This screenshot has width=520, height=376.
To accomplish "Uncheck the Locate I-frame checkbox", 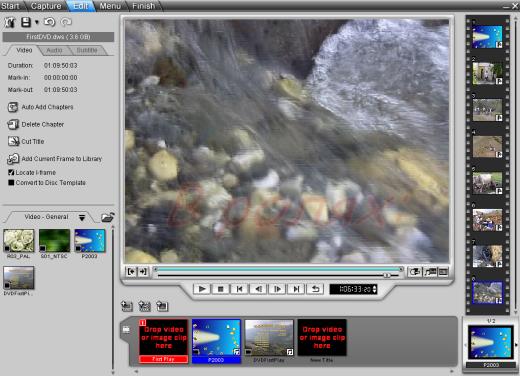I will (x=11, y=172).
